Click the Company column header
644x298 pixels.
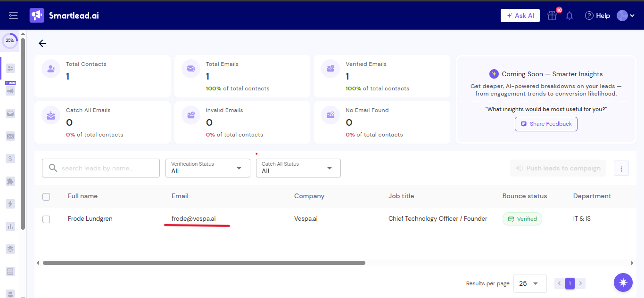(309, 196)
